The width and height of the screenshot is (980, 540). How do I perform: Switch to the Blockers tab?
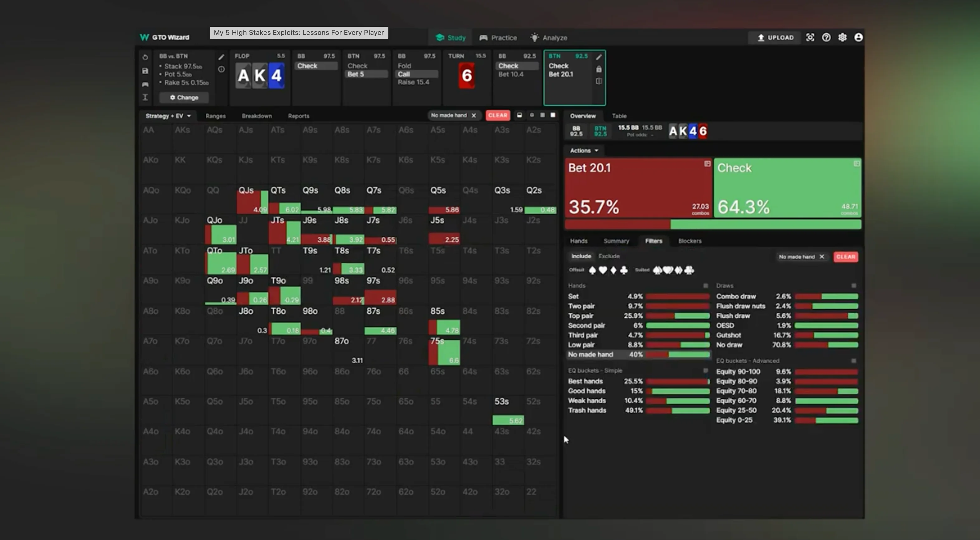pos(689,241)
